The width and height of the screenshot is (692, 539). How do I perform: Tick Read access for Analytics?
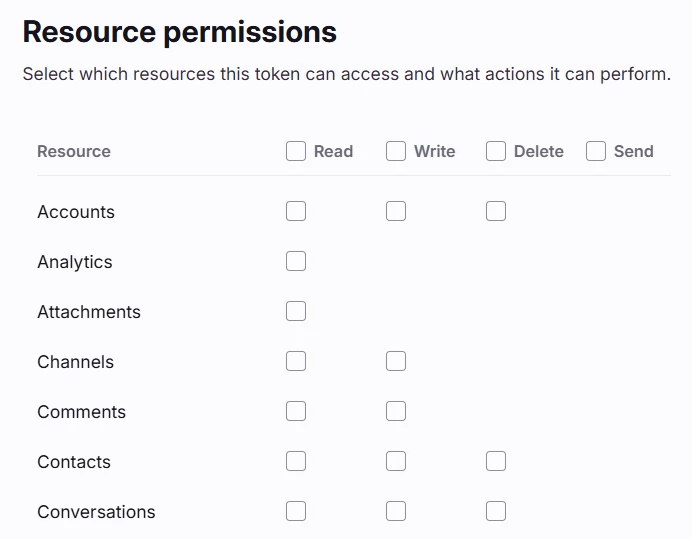(x=296, y=261)
